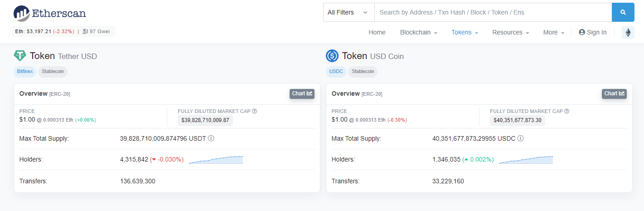Click info icon beside USDT max supply
The image size is (644, 211).
pos(211,138)
